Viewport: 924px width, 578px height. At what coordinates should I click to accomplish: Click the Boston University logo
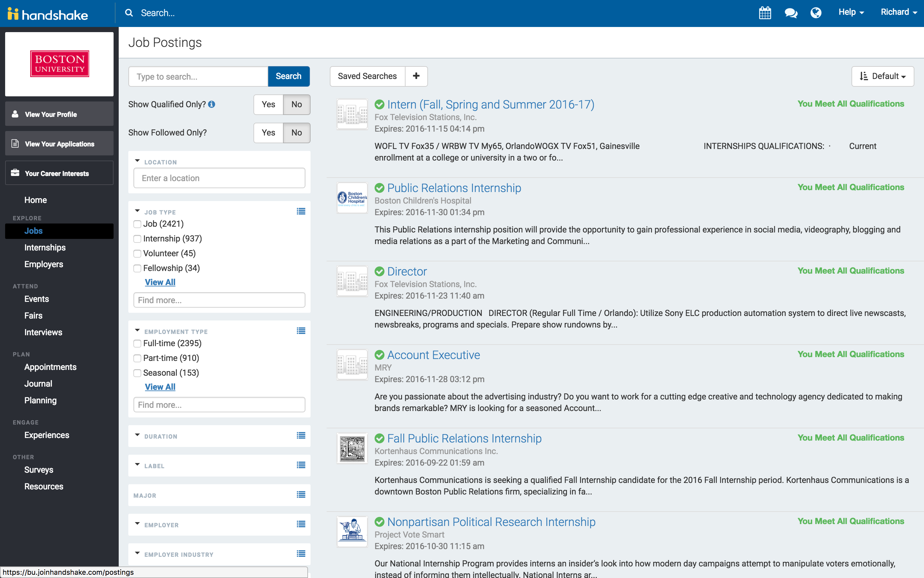(60, 64)
